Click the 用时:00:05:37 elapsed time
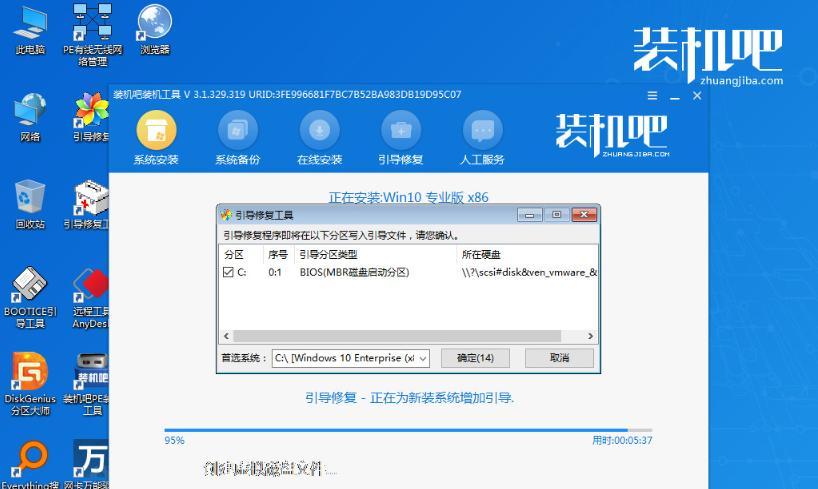The height and width of the screenshot is (489, 818). click(x=622, y=440)
